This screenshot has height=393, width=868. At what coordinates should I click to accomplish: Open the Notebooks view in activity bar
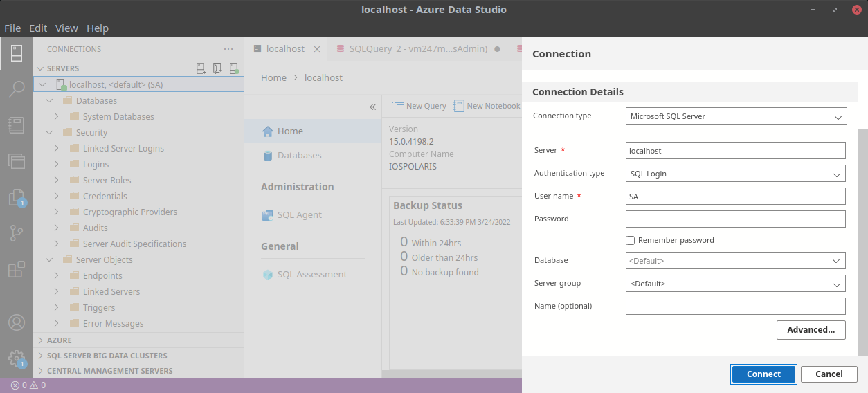pyautogui.click(x=17, y=125)
